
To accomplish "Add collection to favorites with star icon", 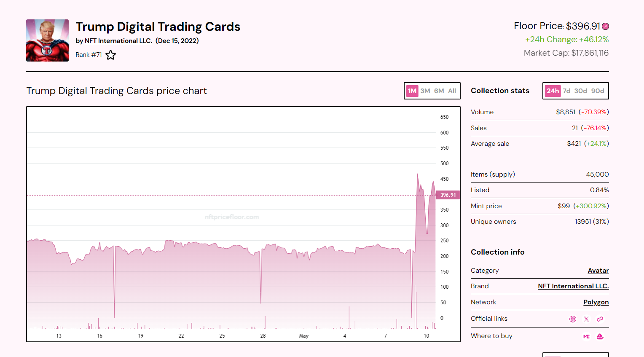I will (110, 55).
